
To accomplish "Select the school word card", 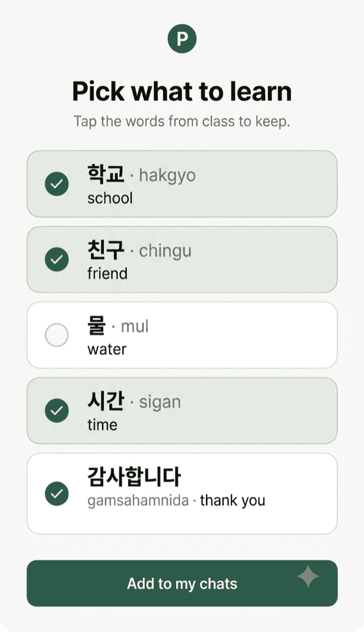I will pos(182,184).
